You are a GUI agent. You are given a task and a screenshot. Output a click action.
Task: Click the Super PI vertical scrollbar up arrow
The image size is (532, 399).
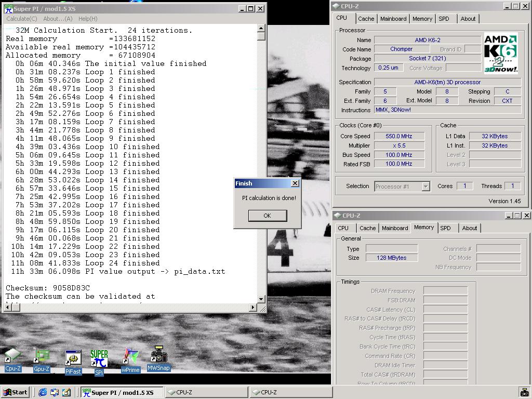click(x=261, y=28)
